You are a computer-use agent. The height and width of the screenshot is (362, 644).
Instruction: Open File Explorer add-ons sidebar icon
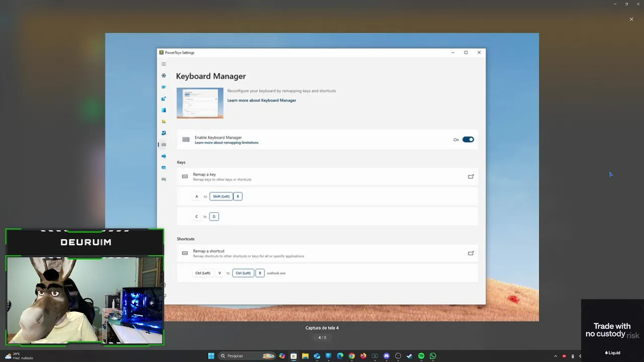tap(164, 122)
